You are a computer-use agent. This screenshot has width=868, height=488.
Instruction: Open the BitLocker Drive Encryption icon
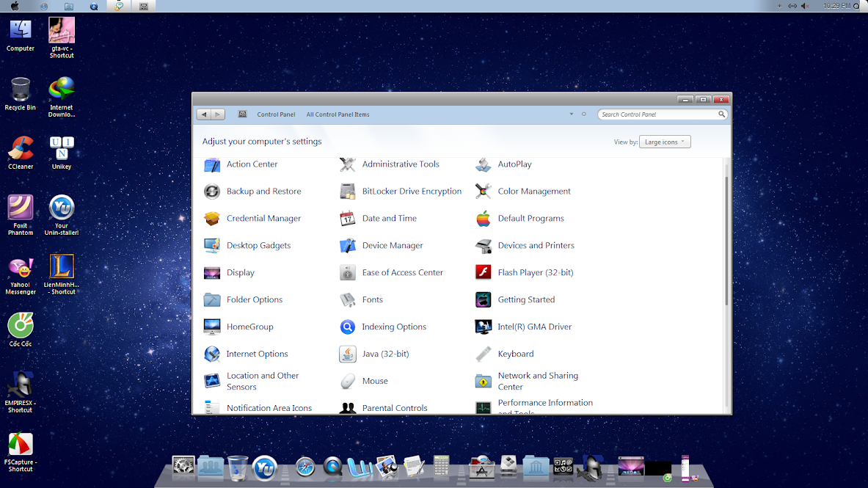tap(348, 192)
